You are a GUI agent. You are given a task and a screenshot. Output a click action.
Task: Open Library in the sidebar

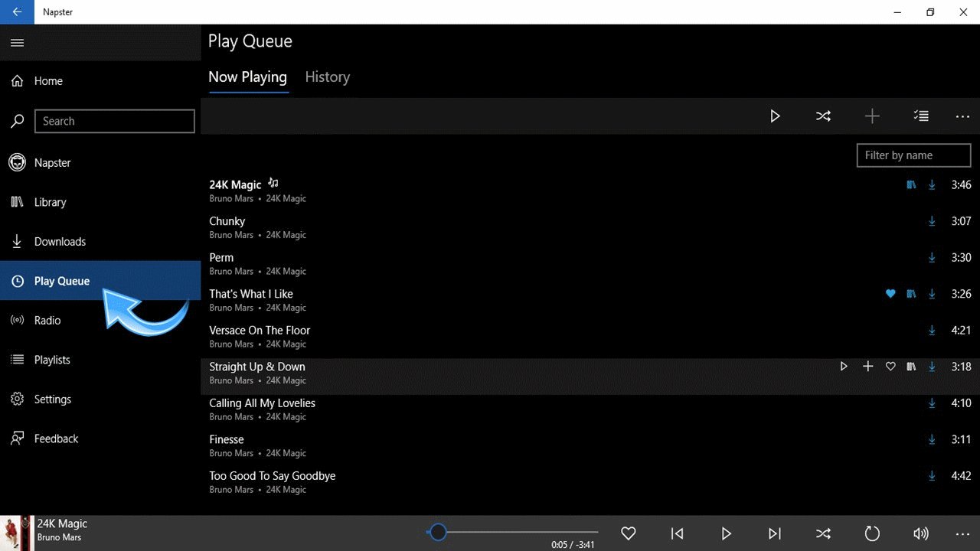tap(100, 202)
